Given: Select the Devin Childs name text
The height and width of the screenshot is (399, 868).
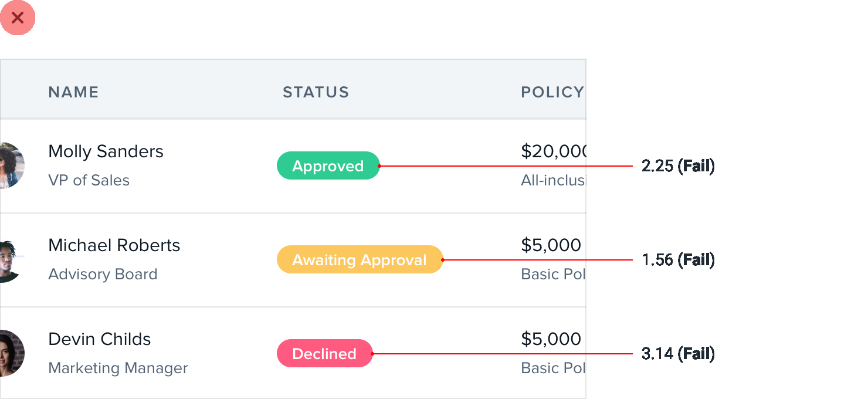Looking at the screenshot, I should tap(99, 339).
